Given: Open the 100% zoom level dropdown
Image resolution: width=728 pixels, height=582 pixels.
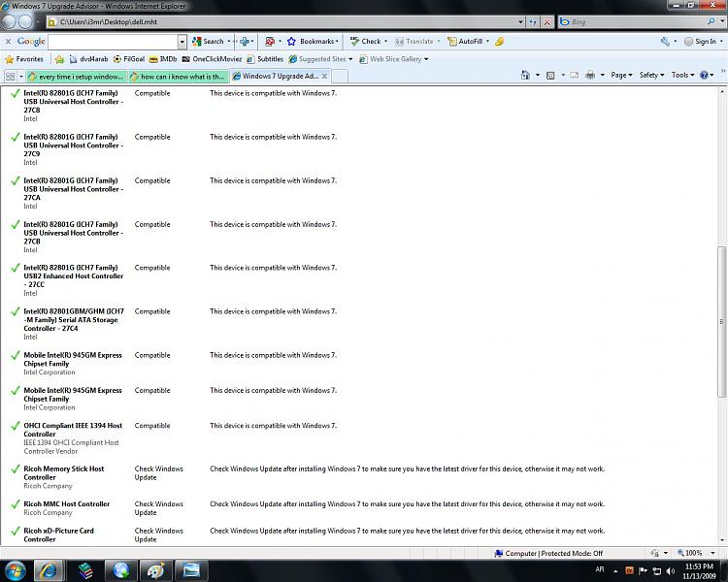Looking at the screenshot, I should pos(712,553).
